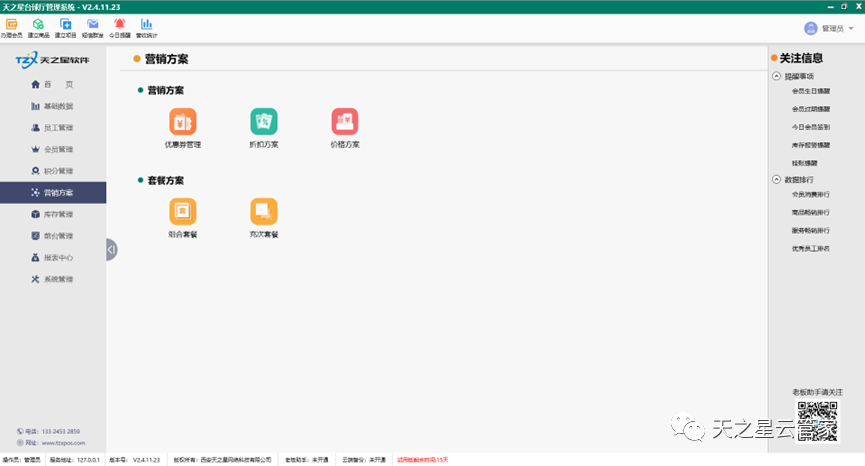This screenshot has height=466, width=865.
Task: Open the 商品畅销排行 link
Action: coord(810,212)
